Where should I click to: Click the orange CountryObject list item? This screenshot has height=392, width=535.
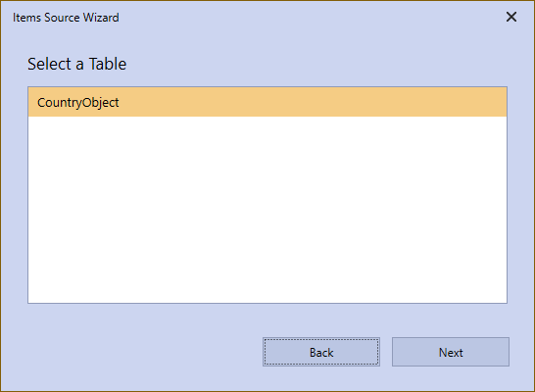(x=267, y=102)
